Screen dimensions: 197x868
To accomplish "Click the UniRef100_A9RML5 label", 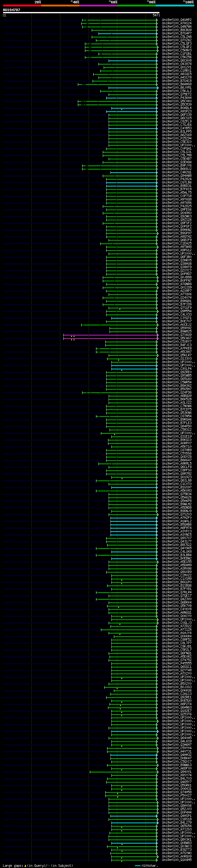I will click(x=176, y=464).
